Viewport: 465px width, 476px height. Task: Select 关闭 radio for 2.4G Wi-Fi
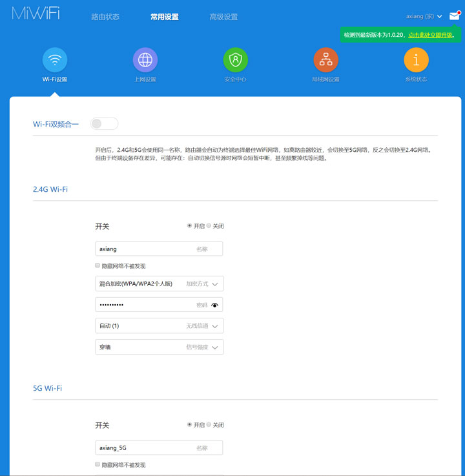pos(209,225)
